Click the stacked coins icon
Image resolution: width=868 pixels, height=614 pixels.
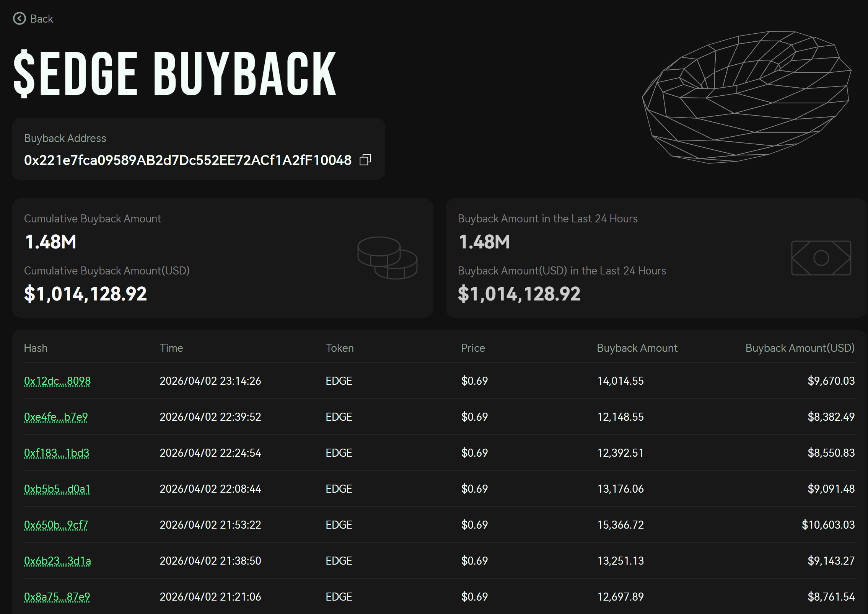pos(387,258)
